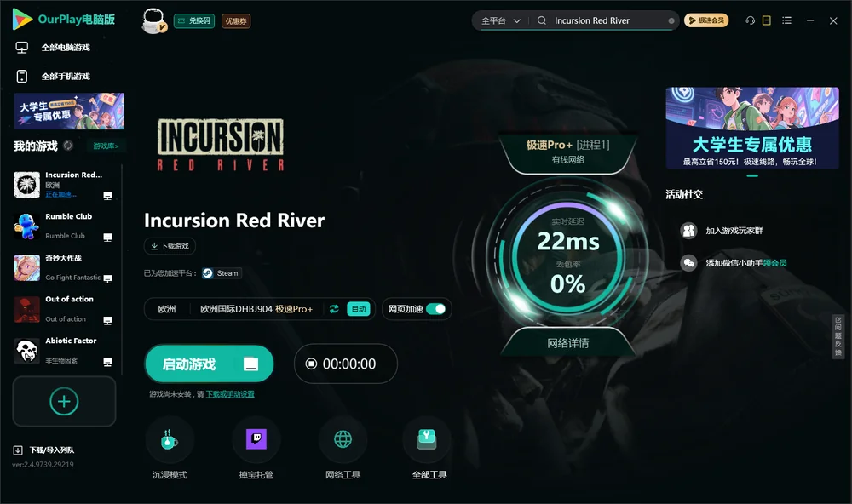Click the PC icon on Go Fight Fantastic row
Image resolution: width=852 pixels, height=504 pixels.
click(x=107, y=278)
